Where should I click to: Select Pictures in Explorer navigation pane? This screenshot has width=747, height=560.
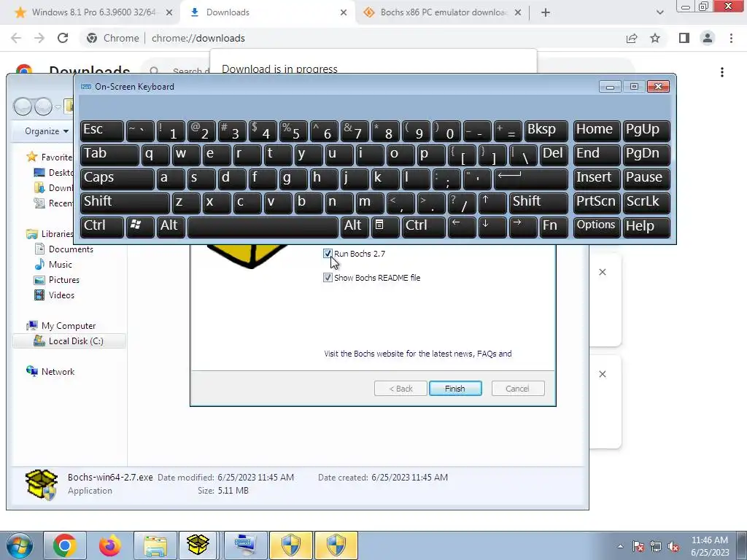click(57, 279)
